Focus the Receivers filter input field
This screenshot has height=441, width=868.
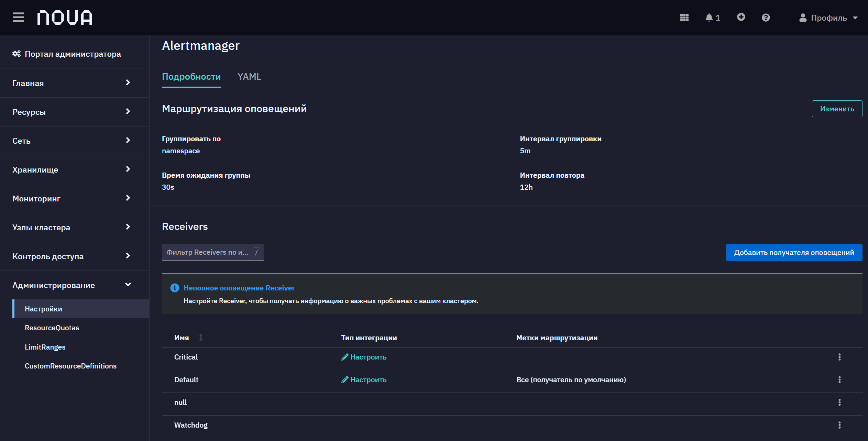coord(213,252)
